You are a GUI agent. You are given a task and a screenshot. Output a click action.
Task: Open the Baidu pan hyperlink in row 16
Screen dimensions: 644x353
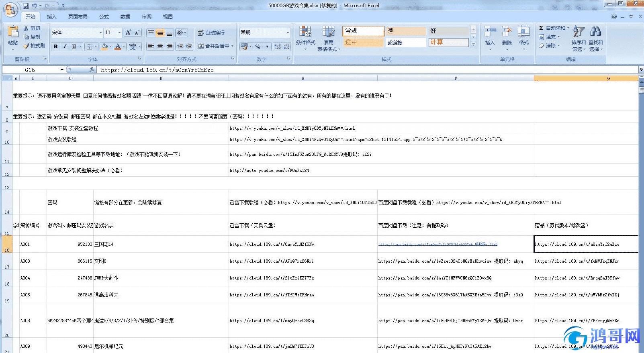tap(438, 244)
